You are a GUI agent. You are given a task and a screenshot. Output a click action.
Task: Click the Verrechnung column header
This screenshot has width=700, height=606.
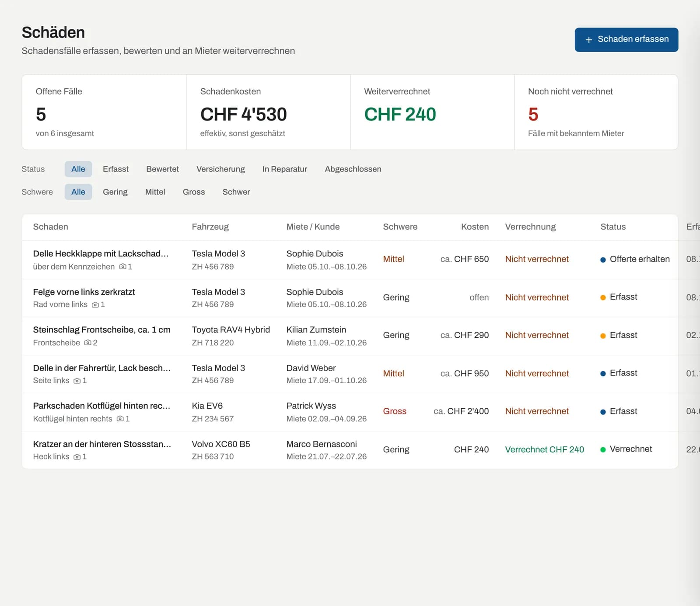tap(530, 227)
